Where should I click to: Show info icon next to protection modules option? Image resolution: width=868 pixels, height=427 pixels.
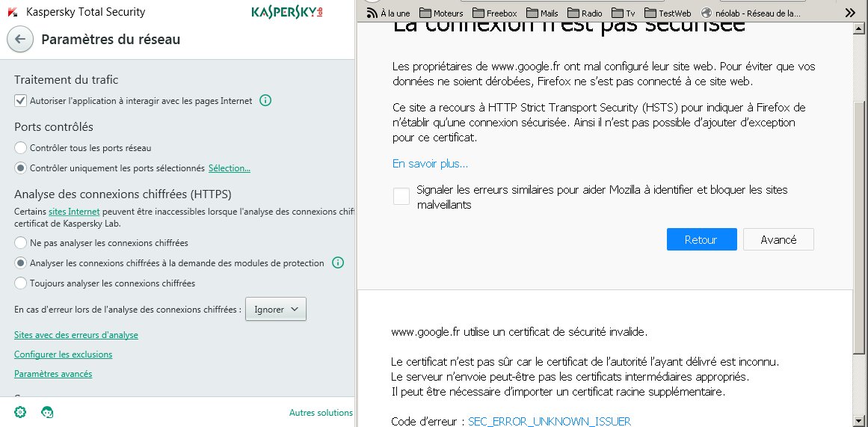pyautogui.click(x=338, y=262)
